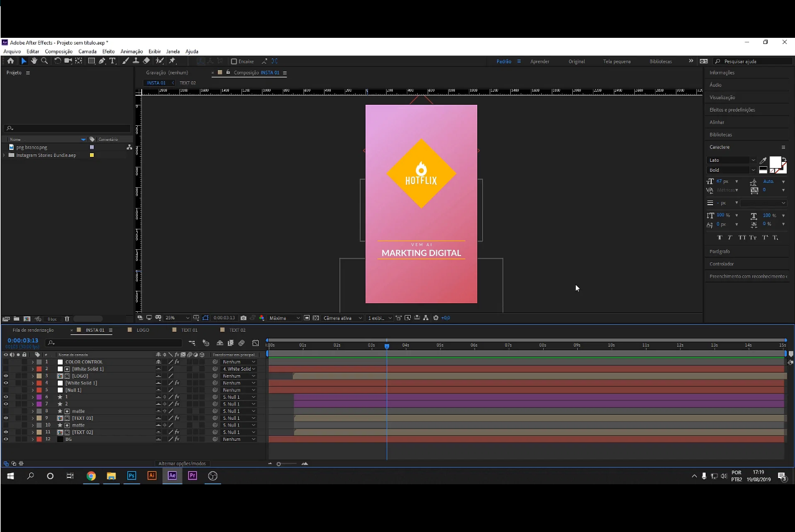Select the Clone Stamp tool

click(136, 61)
